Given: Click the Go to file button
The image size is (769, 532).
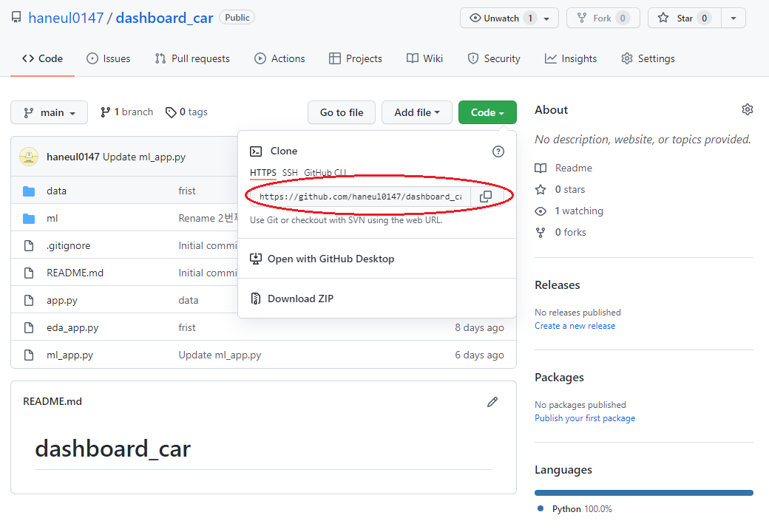Looking at the screenshot, I should (x=342, y=112).
